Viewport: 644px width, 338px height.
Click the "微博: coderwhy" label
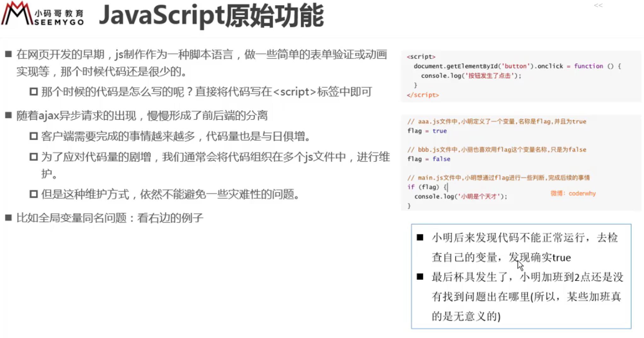point(573,193)
